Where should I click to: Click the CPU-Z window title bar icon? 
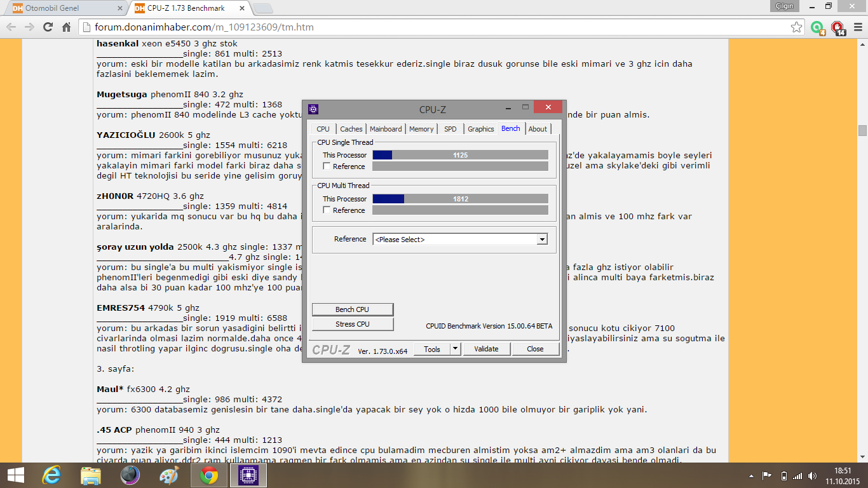pyautogui.click(x=313, y=109)
